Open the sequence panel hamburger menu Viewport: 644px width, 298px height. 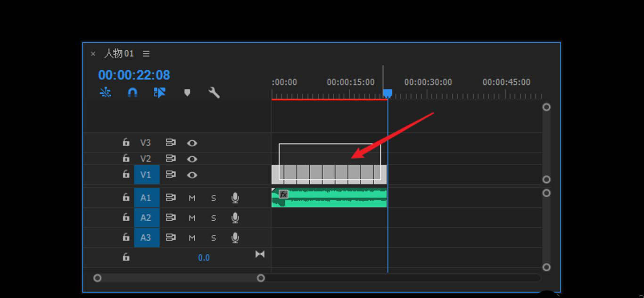[x=146, y=54]
